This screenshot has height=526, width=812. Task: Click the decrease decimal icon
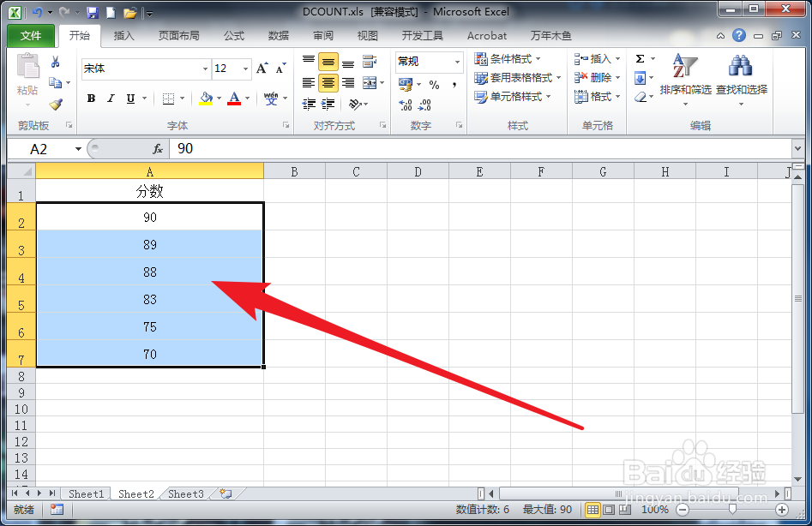(424, 105)
